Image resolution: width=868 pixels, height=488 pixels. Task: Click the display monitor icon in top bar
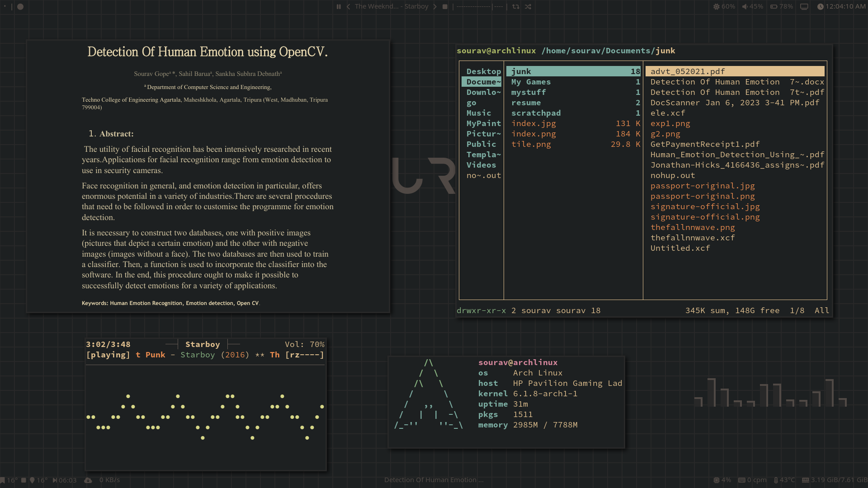click(804, 6)
